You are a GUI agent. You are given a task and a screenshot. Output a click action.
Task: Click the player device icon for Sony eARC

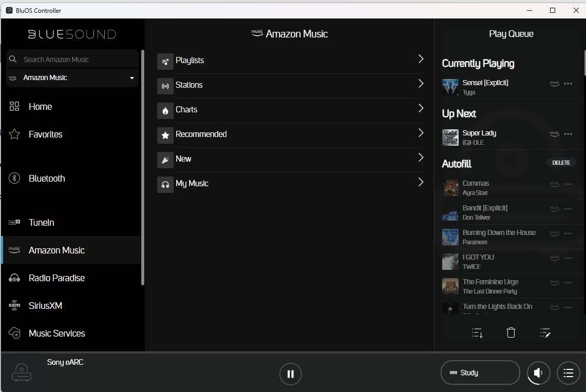tap(22, 372)
